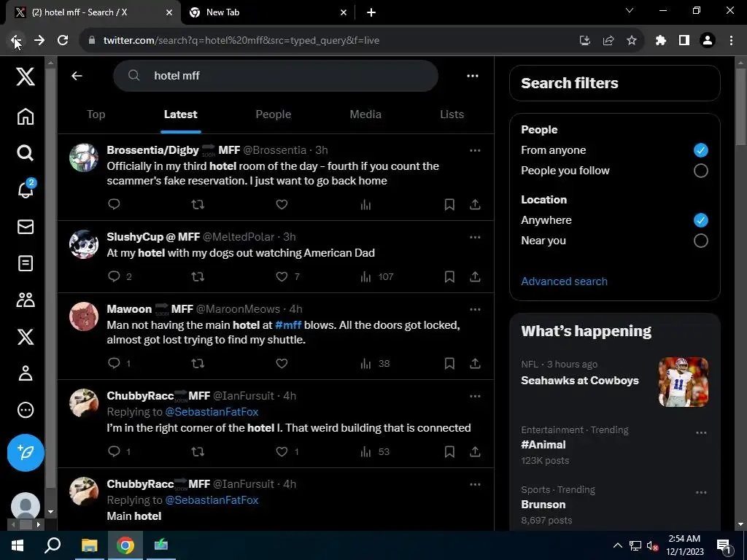The height and width of the screenshot is (560, 747).
Task: Open Windows Start menu
Action: click(18, 545)
